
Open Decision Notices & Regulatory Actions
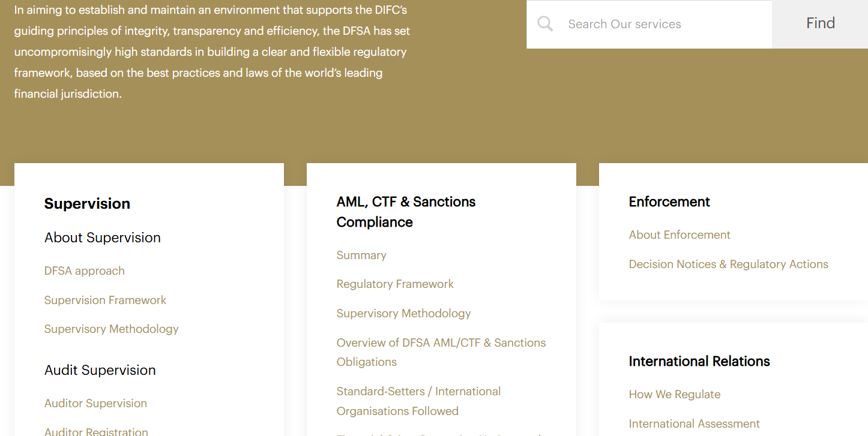(728, 264)
